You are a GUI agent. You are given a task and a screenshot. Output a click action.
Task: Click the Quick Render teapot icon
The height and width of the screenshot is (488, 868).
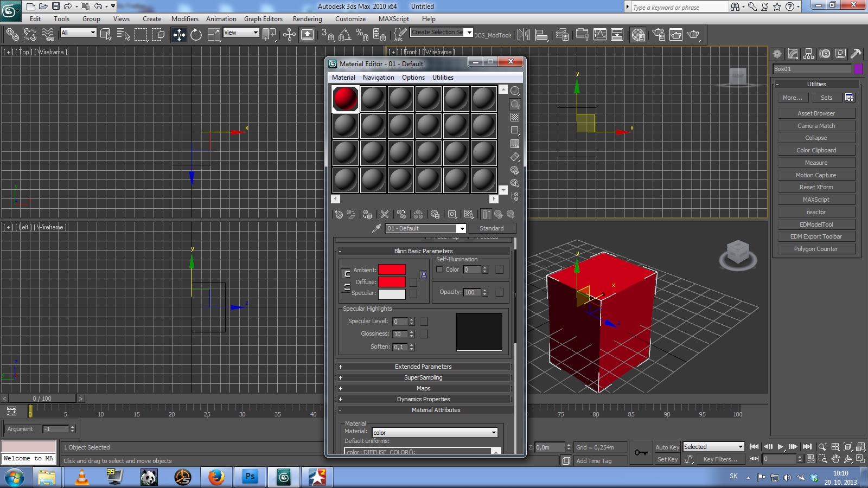(x=694, y=35)
